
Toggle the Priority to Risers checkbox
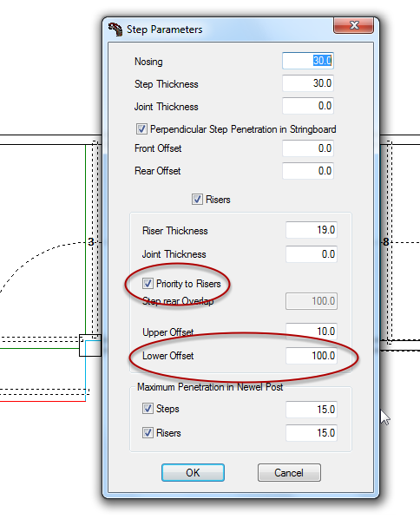pyautogui.click(x=148, y=283)
